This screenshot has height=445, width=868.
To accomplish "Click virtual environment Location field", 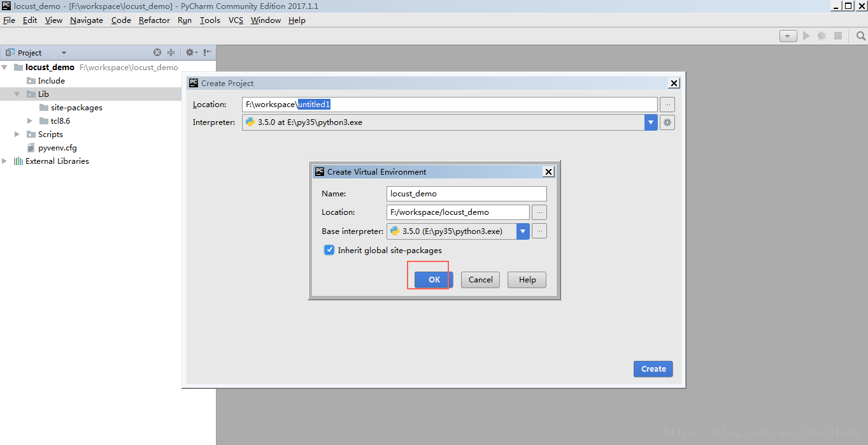I will pos(458,212).
